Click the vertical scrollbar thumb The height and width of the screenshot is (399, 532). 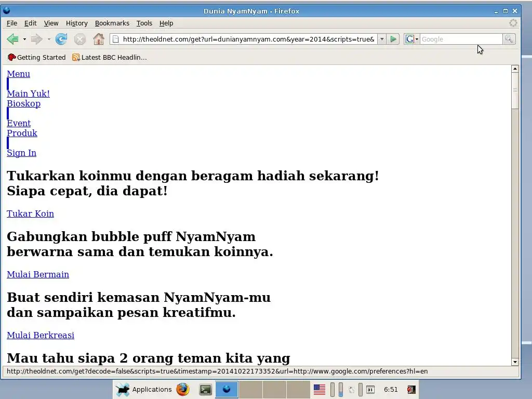[515, 90]
